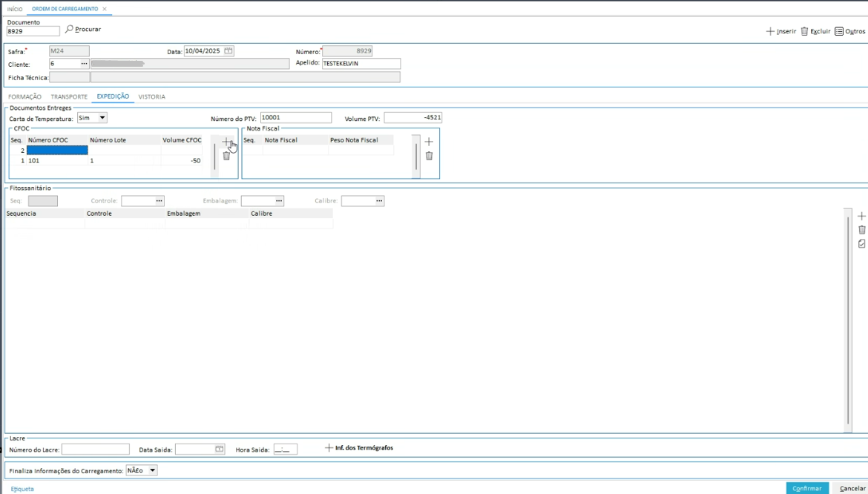This screenshot has width=868, height=494.
Task: Click the Hora Saída time field
Action: (285, 449)
